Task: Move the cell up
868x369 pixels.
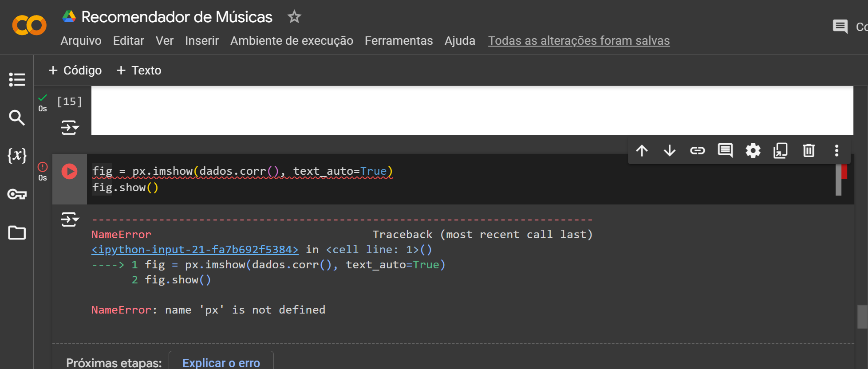Action: (642, 151)
